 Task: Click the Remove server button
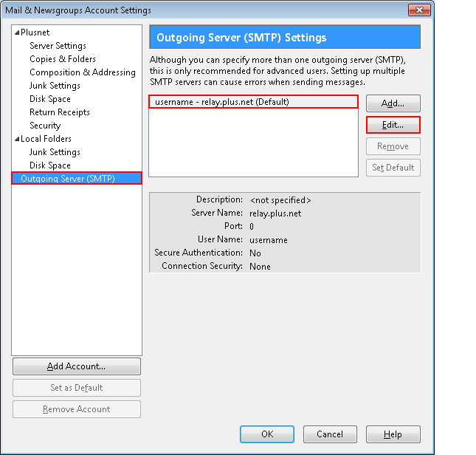[x=393, y=146]
